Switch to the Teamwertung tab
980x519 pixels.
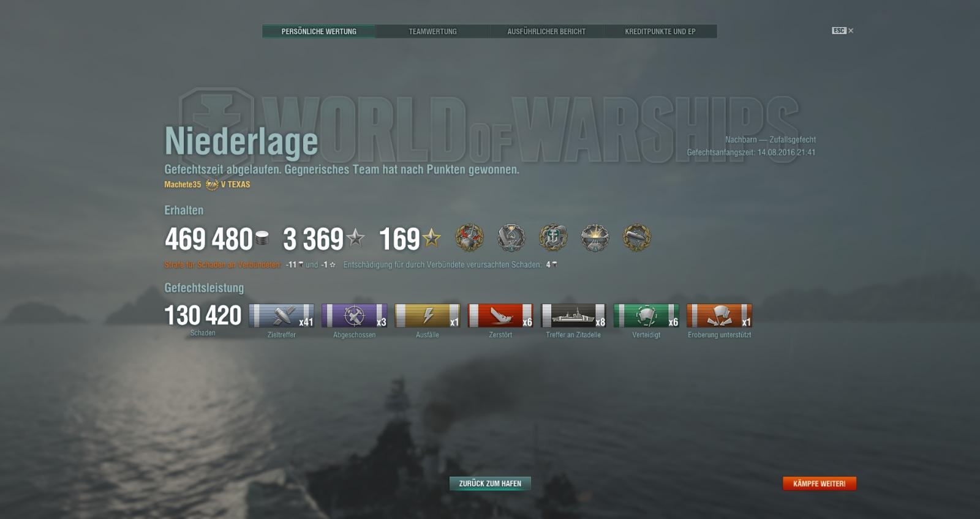click(x=432, y=31)
